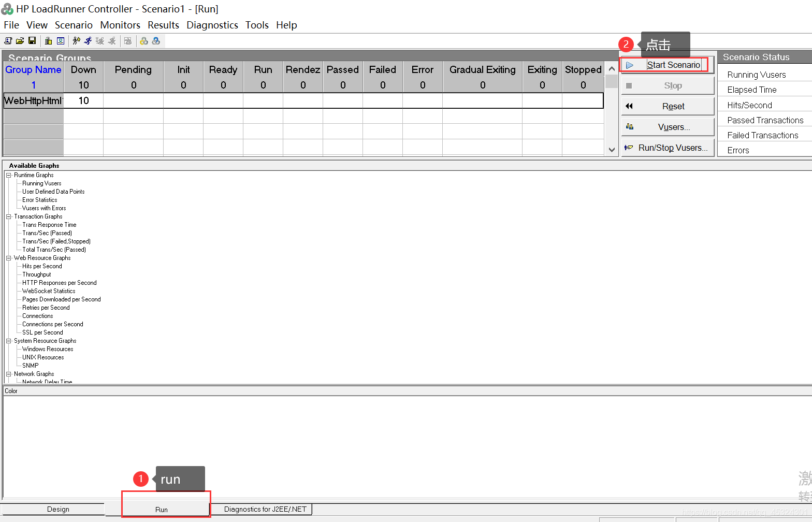Click the grayed Stop scenario button
The height and width of the screenshot is (522, 812).
668,85
